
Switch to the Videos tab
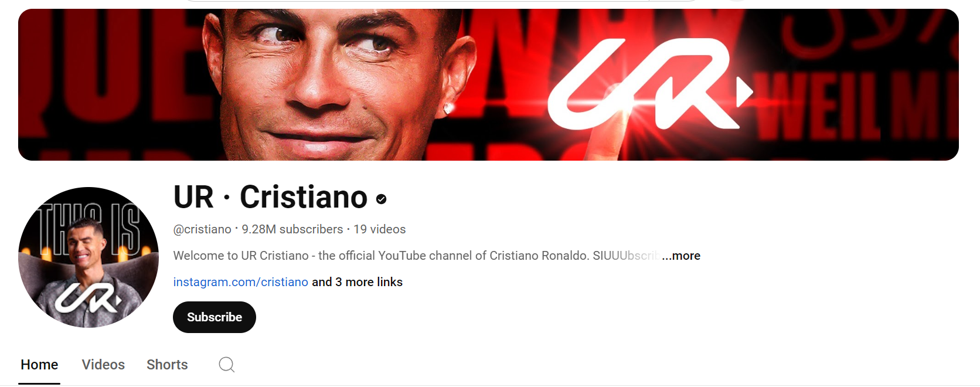point(103,365)
